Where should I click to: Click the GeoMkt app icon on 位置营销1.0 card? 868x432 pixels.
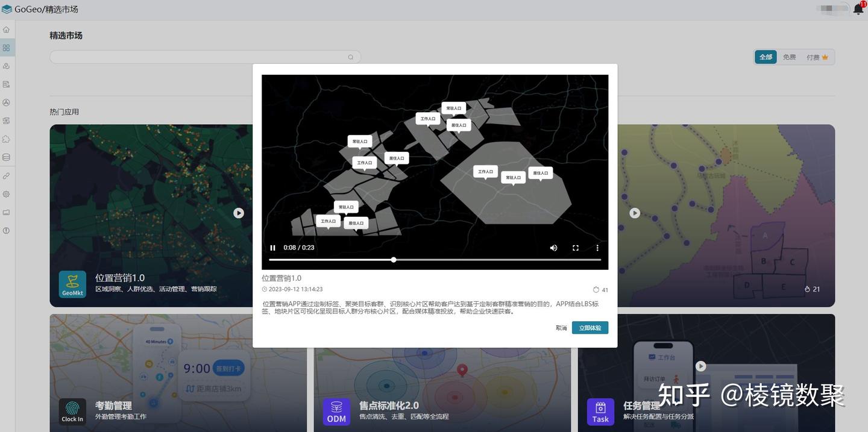72,284
